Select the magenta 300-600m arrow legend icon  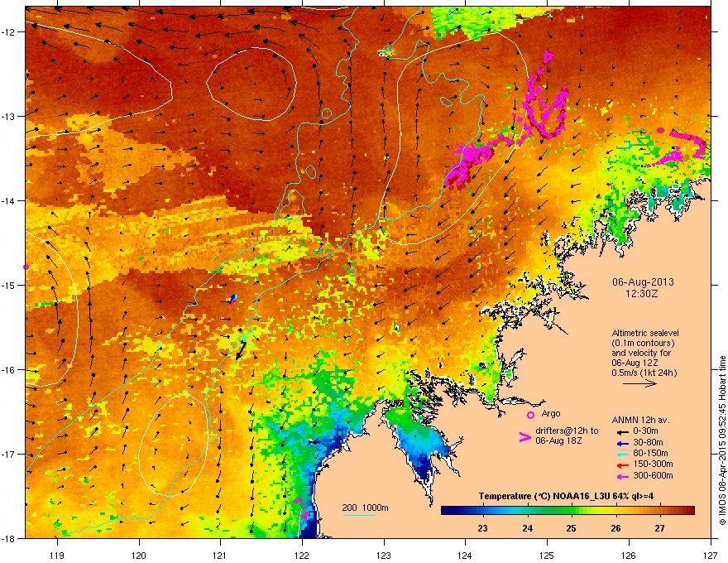pos(621,476)
